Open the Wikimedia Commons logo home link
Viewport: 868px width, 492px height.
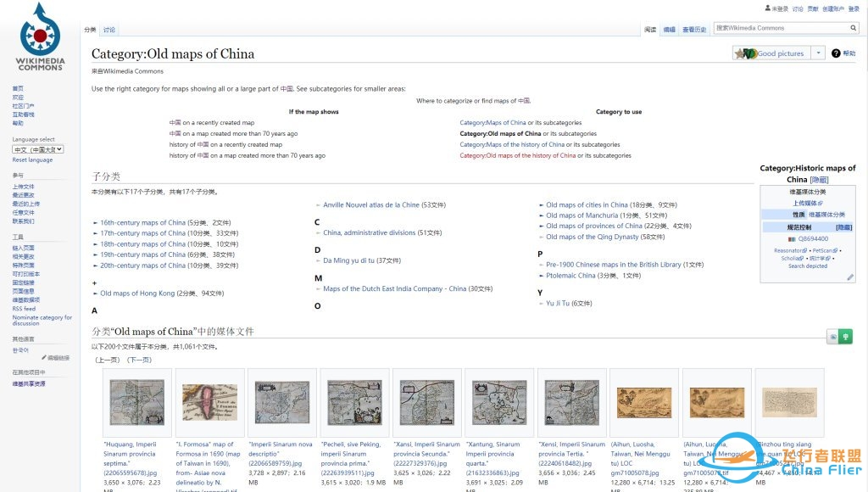(40, 36)
